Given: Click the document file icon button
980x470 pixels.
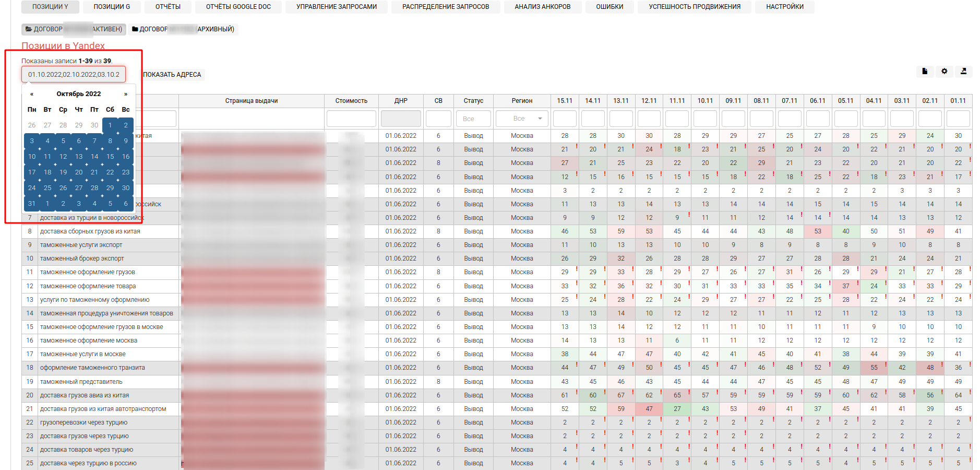Looking at the screenshot, I should click(925, 71).
